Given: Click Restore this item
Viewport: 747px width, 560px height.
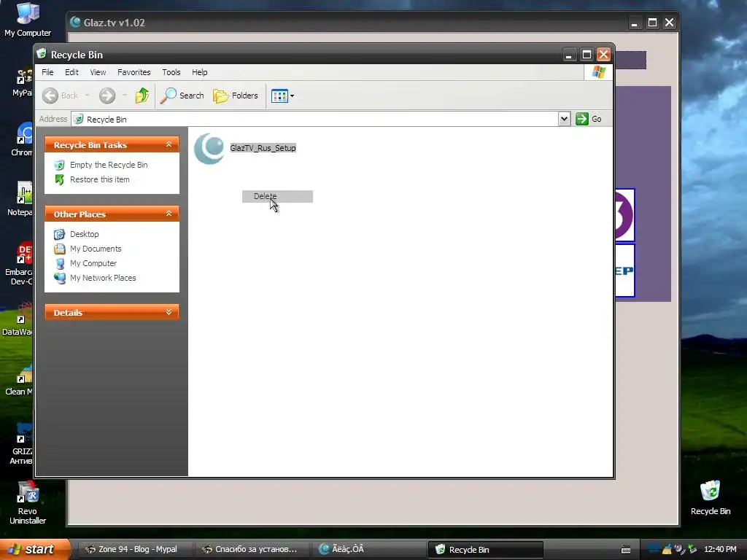Looking at the screenshot, I should click(x=99, y=179).
